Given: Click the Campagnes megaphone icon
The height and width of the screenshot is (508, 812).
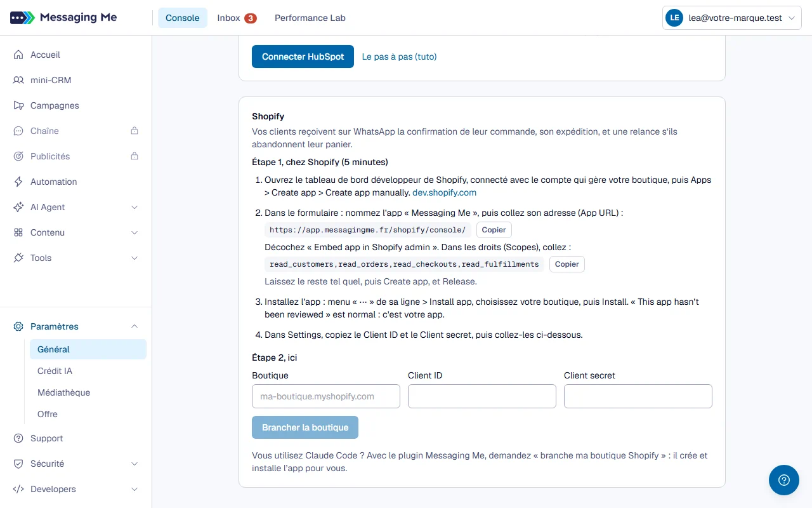Looking at the screenshot, I should click(x=18, y=105).
